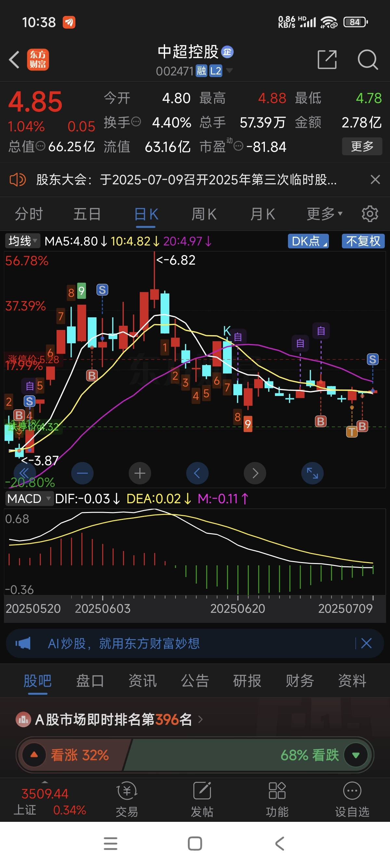390x868 pixels.
Task: Open the 换手 info icon
Action: (136, 121)
